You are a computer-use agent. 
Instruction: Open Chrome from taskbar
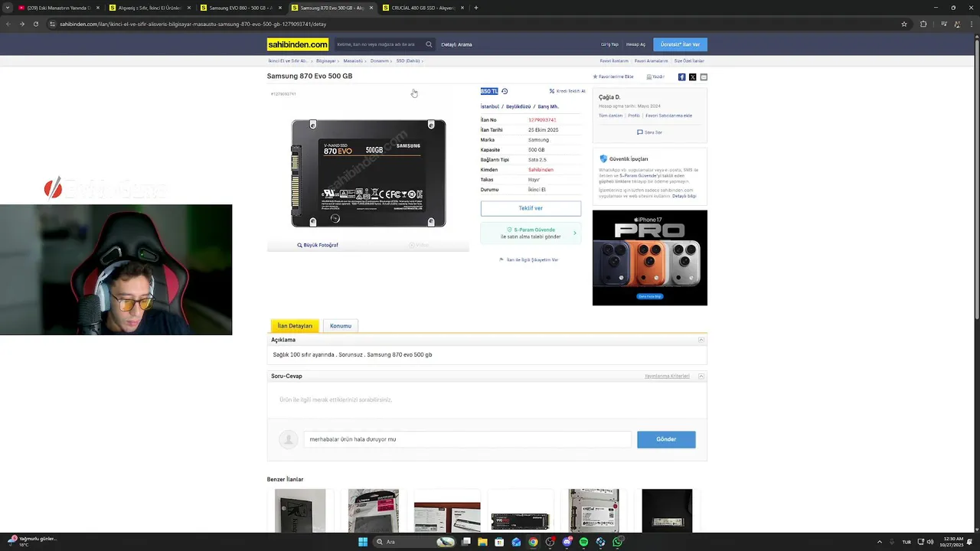tap(533, 542)
